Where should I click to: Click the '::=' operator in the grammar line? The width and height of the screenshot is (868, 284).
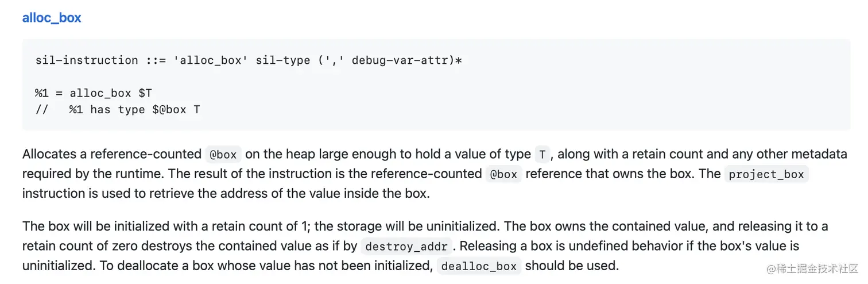coord(156,60)
